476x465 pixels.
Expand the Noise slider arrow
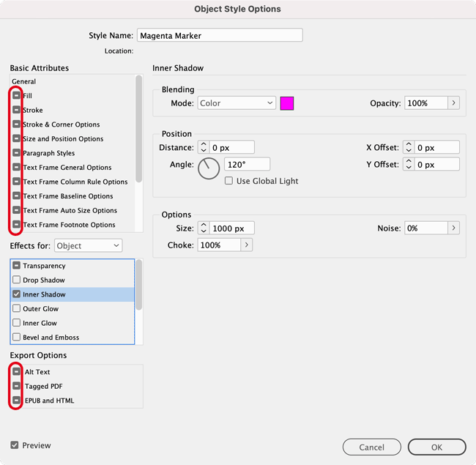(x=453, y=228)
